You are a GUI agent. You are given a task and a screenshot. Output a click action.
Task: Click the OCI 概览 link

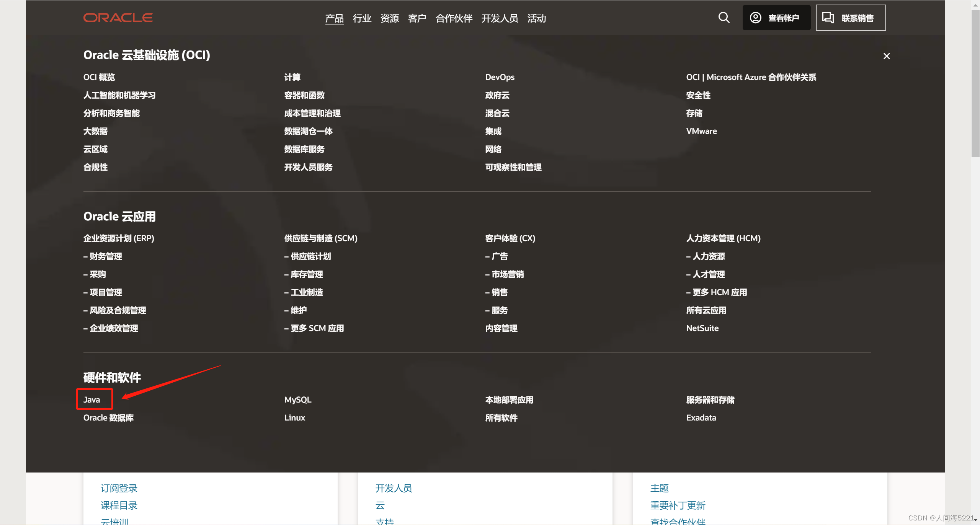tap(99, 77)
